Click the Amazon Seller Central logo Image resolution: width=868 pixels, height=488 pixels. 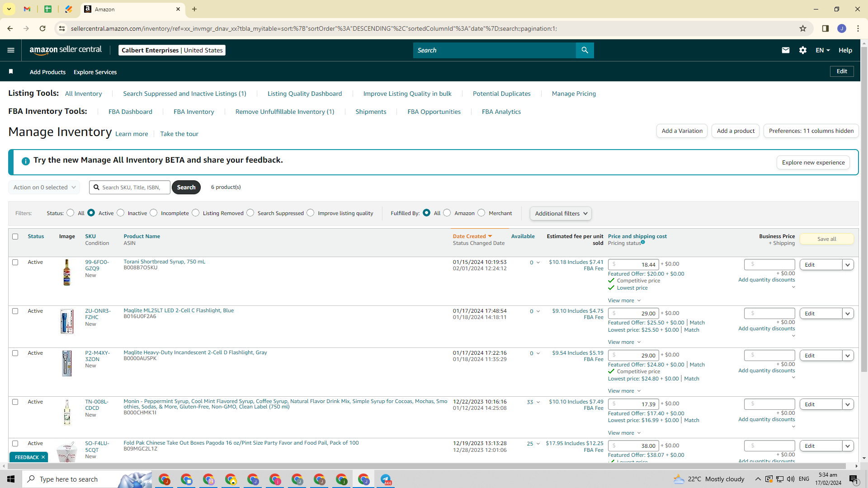point(66,50)
